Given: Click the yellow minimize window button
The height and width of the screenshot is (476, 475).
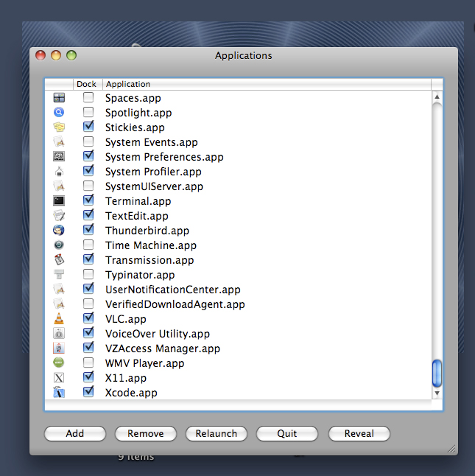Looking at the screenshot, I should tap(56, 55).
